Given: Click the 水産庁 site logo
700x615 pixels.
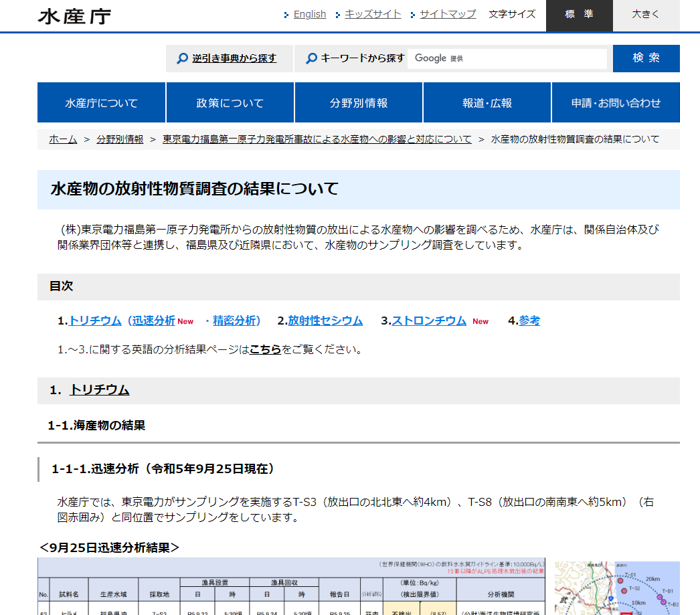Looking at the screenshot, I should click(x=74, y=16).
